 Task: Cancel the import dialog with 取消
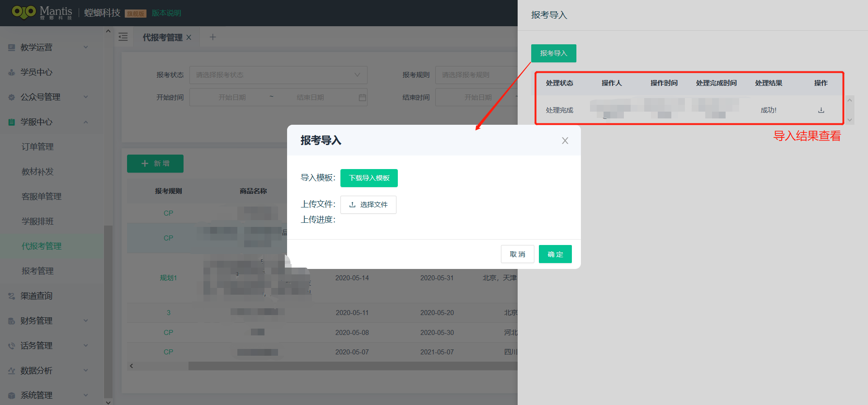tap(517, 254)
